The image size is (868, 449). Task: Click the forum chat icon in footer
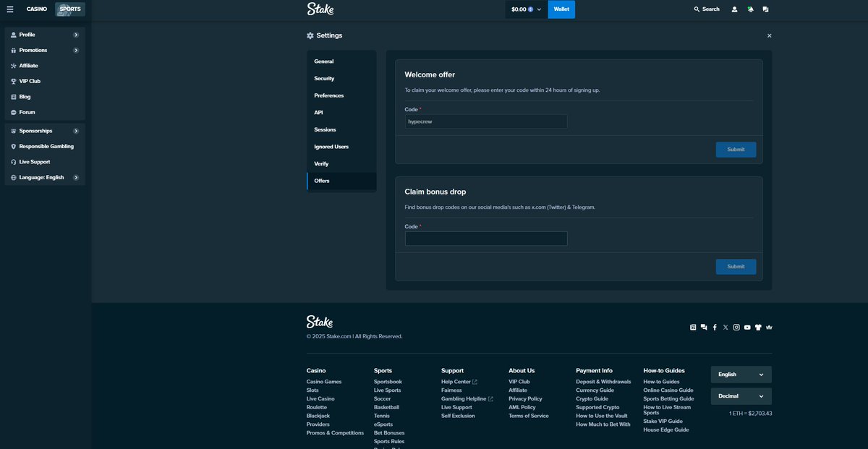(704, 328)
